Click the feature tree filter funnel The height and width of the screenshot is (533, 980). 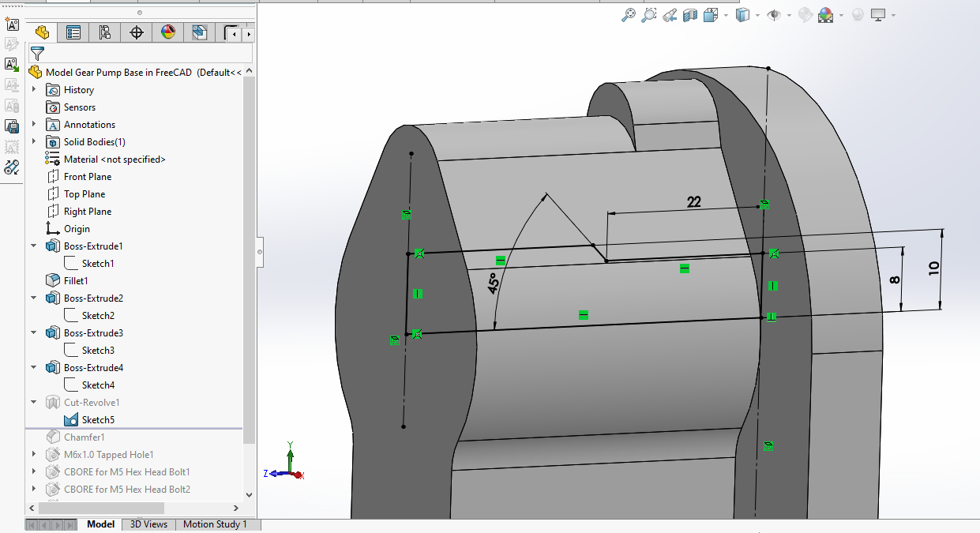pos(37,54)
